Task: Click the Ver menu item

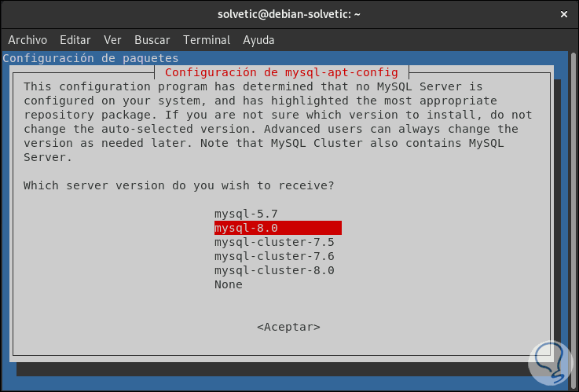Action: point(112,40)
